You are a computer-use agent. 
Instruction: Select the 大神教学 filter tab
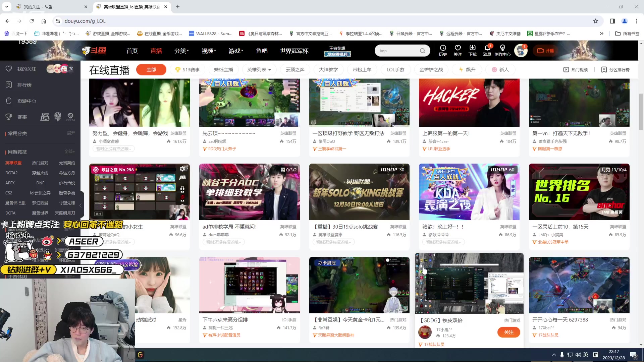(x=328, y=70)
